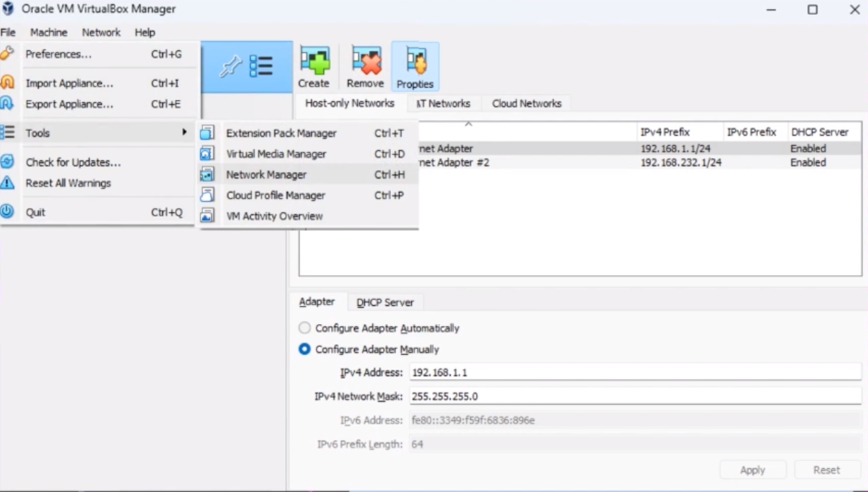Click Enabled cell of first adapter
868x492 pixels.
coord(808,148)
